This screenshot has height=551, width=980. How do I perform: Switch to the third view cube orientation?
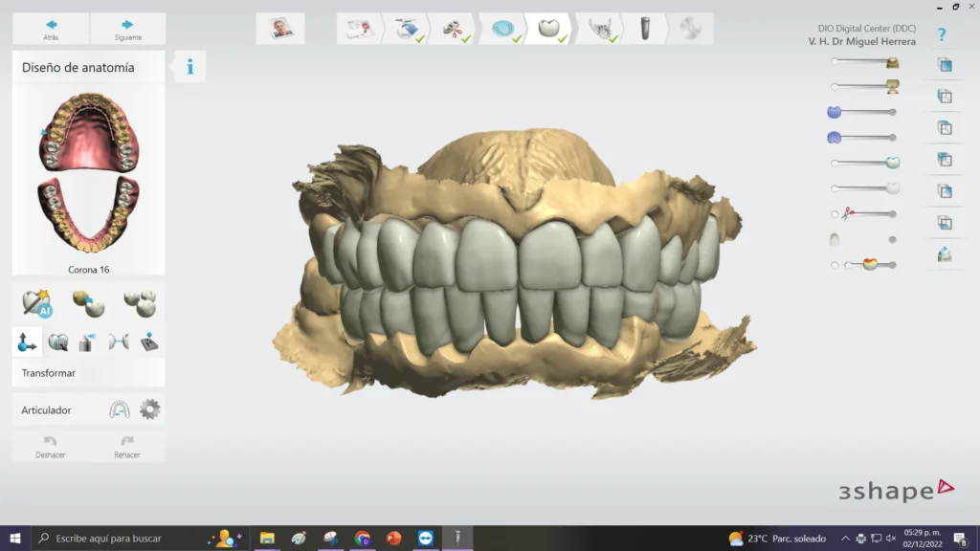(x=945, y=128)
